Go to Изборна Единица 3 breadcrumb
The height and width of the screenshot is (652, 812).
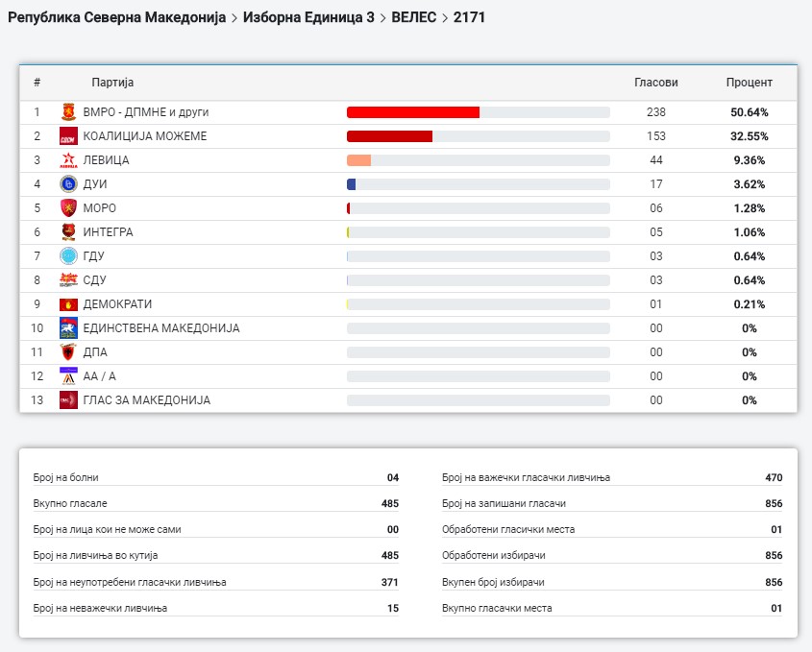[308, 17]
